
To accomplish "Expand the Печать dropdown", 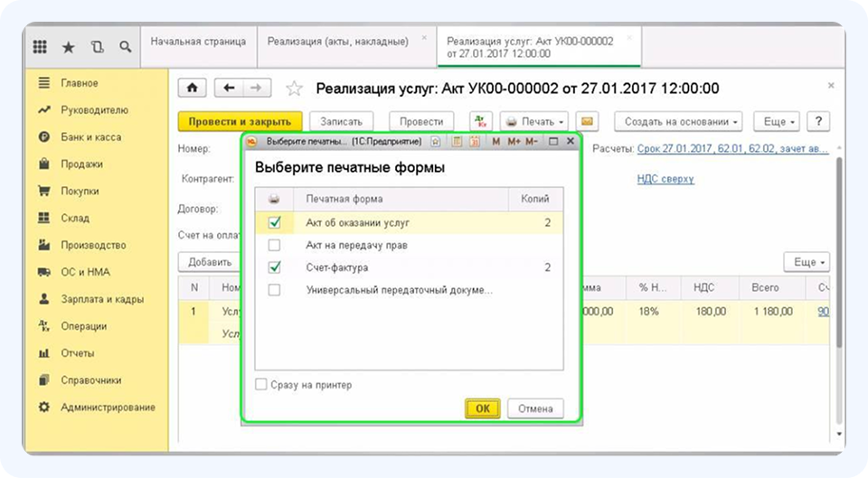I will pyautogui.click(x=534, y=121).
